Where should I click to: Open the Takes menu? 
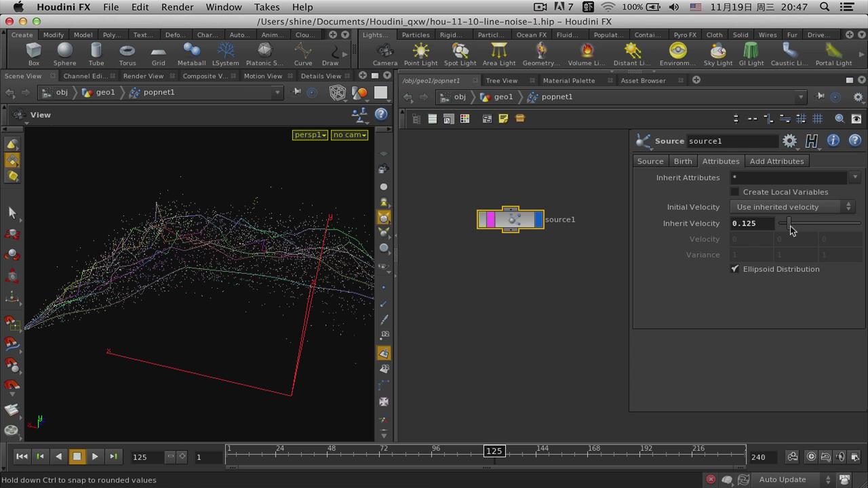click(267, 7)
